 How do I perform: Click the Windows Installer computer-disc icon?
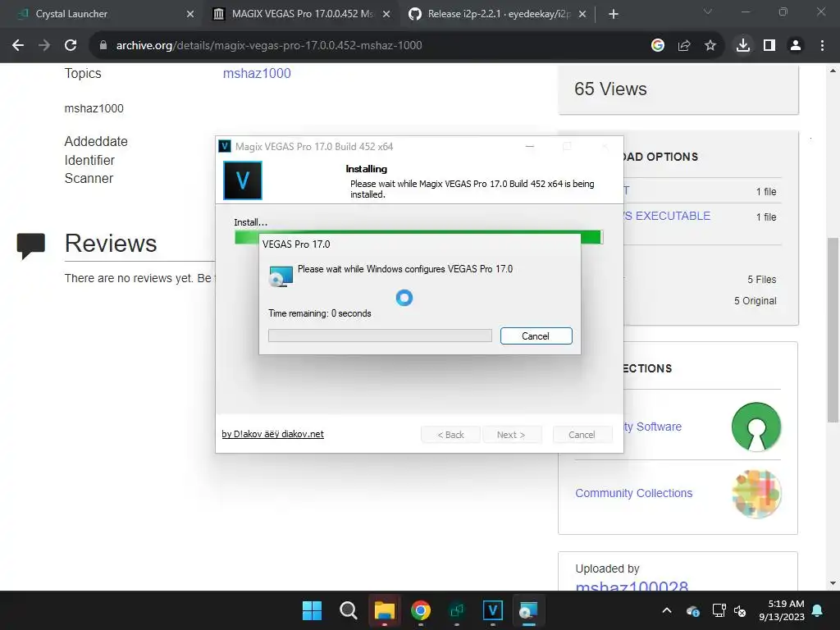coord(281,276)
